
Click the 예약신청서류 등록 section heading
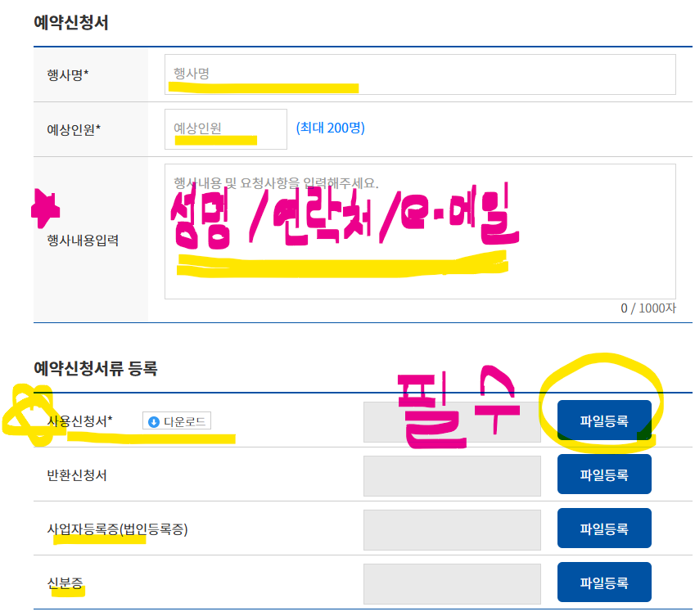point(96,368)
